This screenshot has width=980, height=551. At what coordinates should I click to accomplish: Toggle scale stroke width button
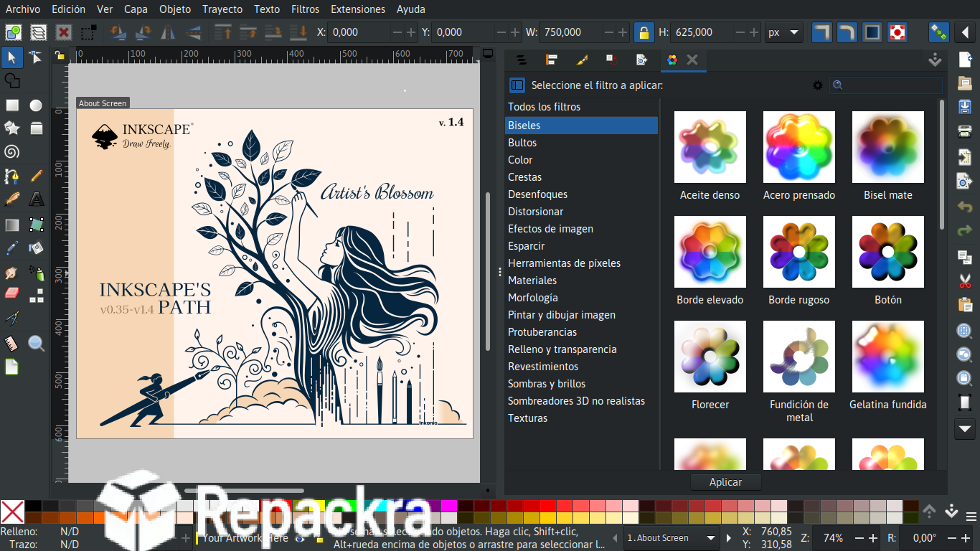822,32
